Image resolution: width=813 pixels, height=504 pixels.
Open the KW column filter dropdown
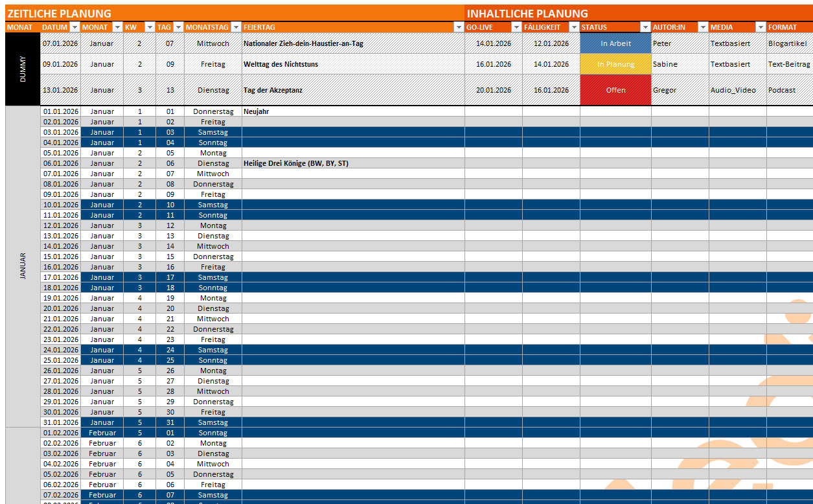tap(150, 27)
